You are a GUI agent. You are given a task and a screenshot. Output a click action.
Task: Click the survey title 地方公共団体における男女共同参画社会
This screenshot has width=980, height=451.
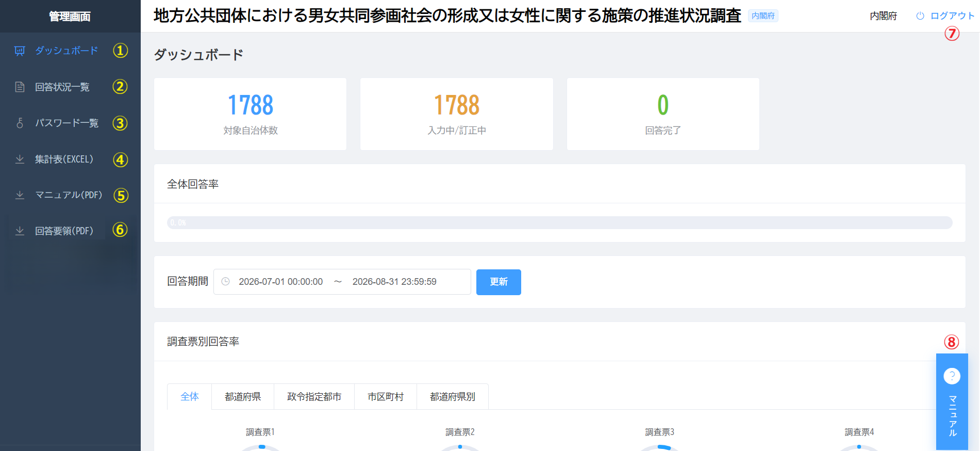447,16
